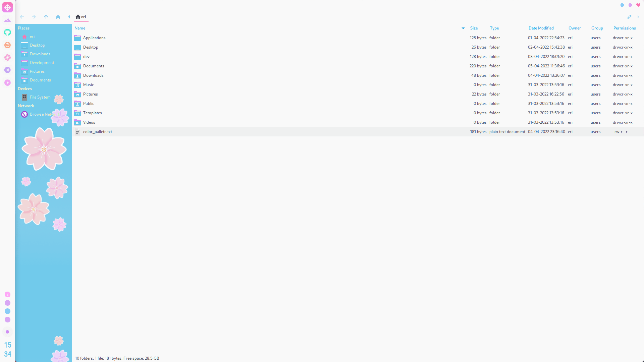644x362 pixels.
Task: Open the Documents folder in the list
Action: [x=94, y=66]
